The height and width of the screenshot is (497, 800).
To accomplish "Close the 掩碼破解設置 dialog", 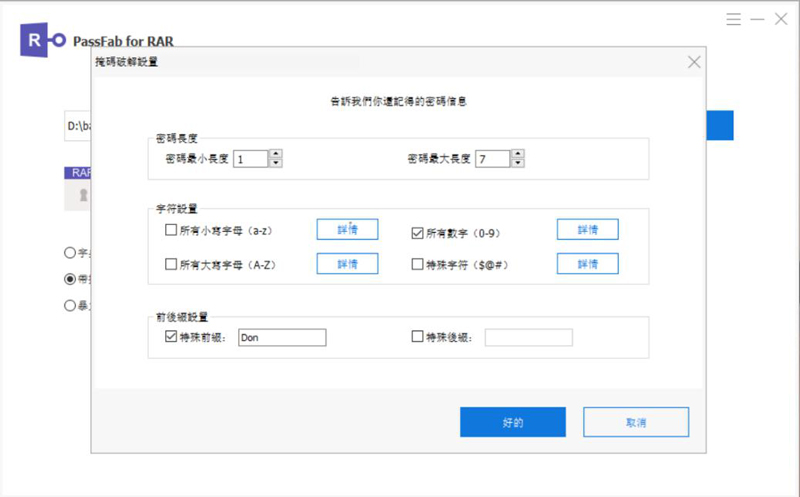I will pyautogui.click(x=695, y=62).
